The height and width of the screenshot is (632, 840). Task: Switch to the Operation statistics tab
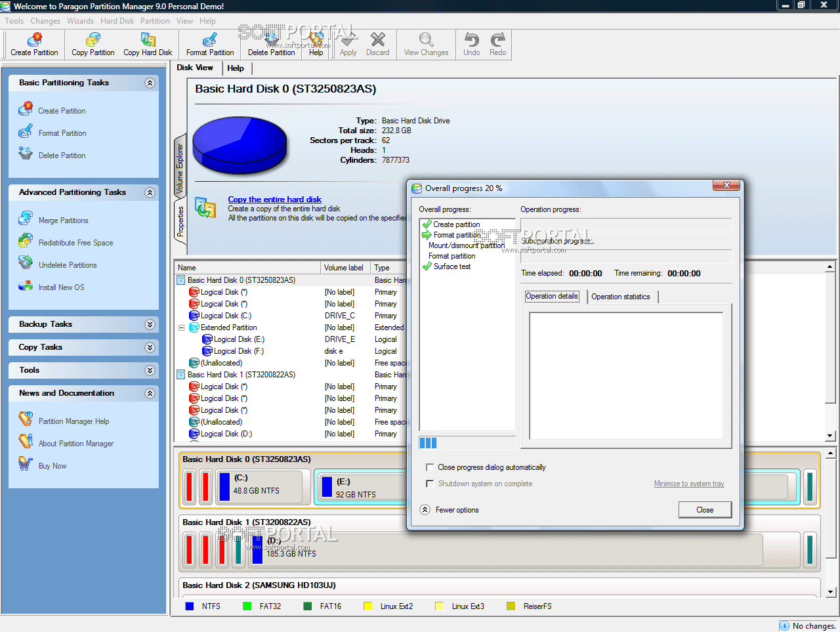621,297
